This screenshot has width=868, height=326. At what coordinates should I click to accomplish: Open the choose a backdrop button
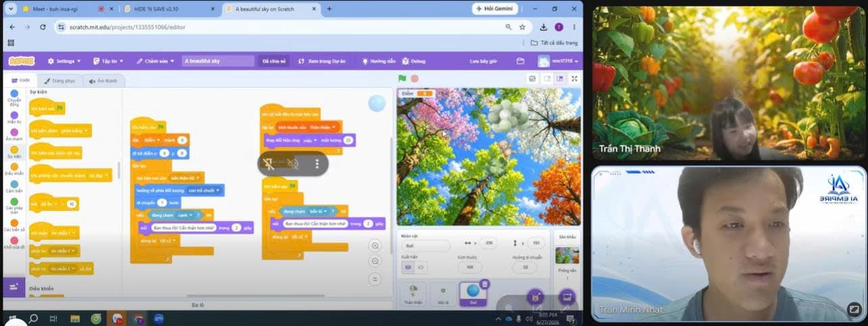click(566, 297)
